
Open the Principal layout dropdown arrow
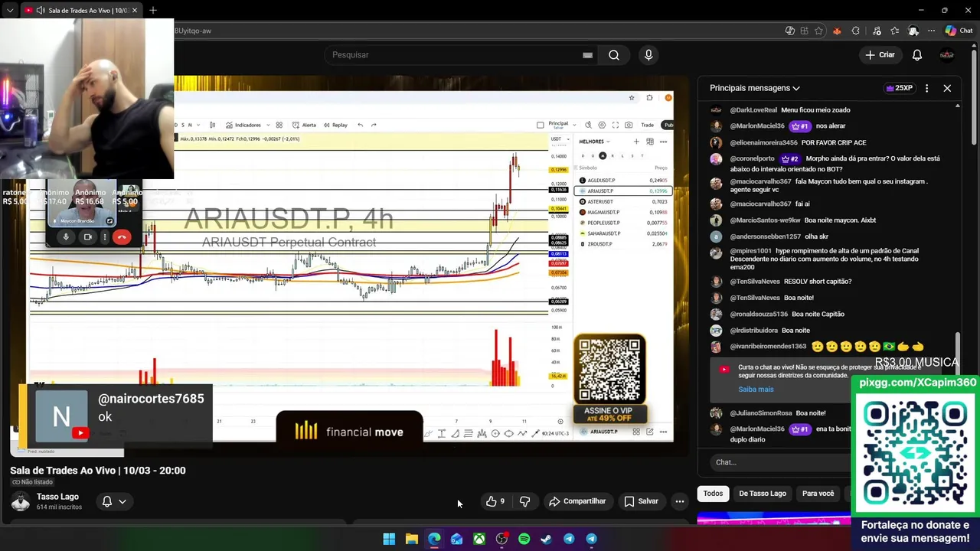coord(574,125)
